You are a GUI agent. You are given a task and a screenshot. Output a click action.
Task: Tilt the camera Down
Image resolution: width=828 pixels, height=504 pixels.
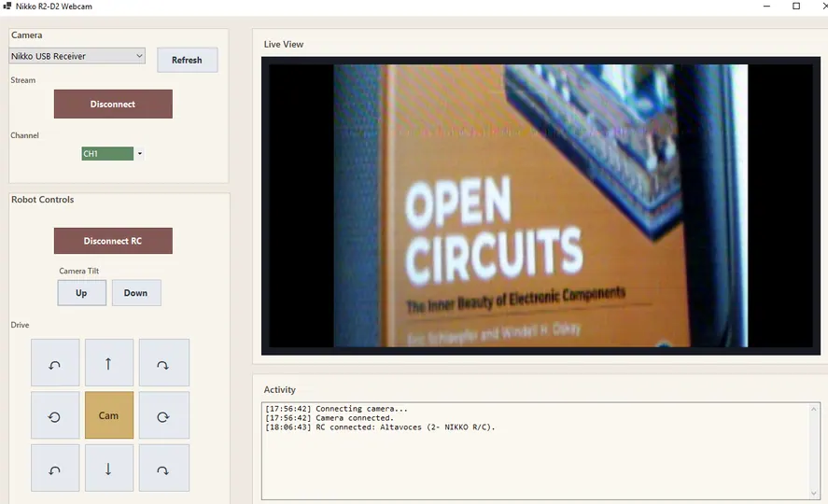tap(136, 293)
